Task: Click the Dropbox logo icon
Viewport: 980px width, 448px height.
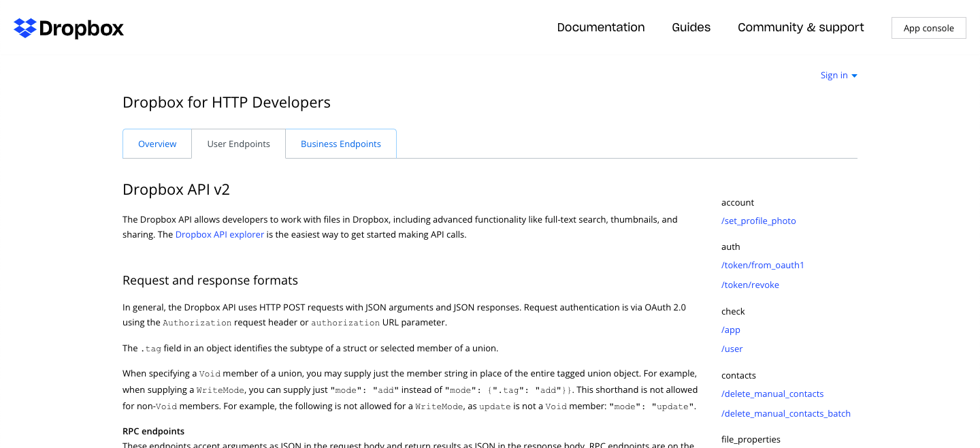Action: coord(24,28)
